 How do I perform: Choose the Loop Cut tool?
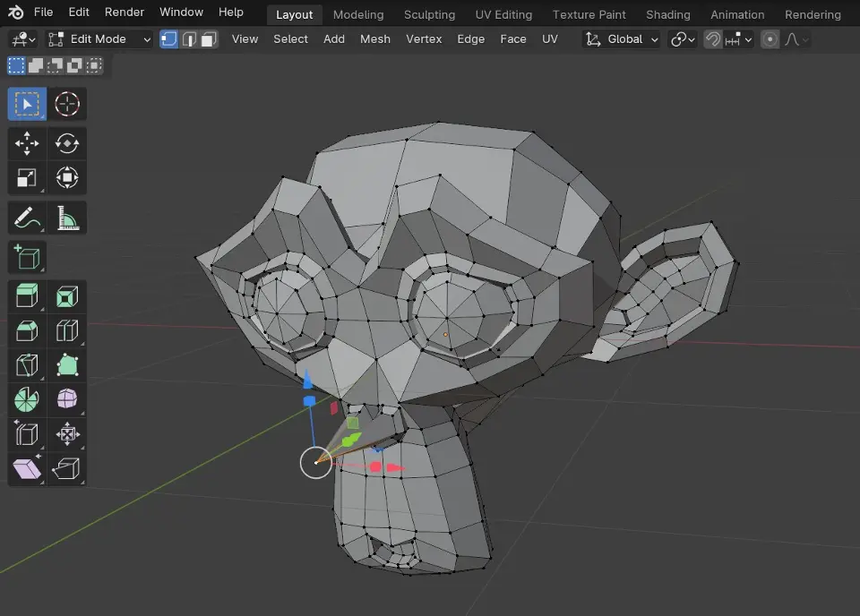tap(67, 331)
